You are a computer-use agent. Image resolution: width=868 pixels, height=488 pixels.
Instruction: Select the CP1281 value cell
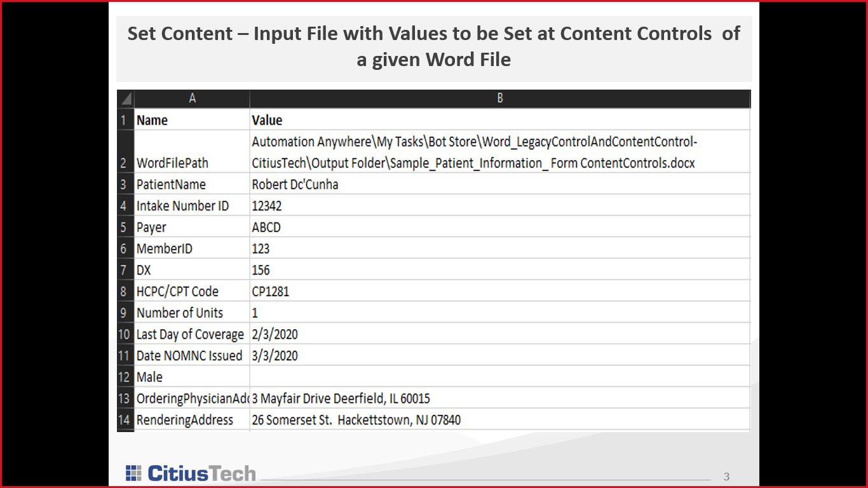click(x=499, y=292)
